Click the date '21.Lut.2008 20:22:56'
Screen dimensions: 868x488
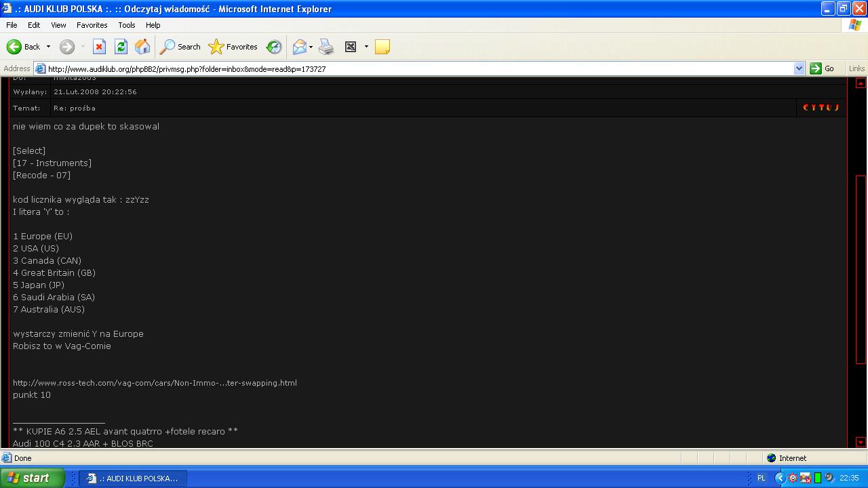click(x=95, y=91)
